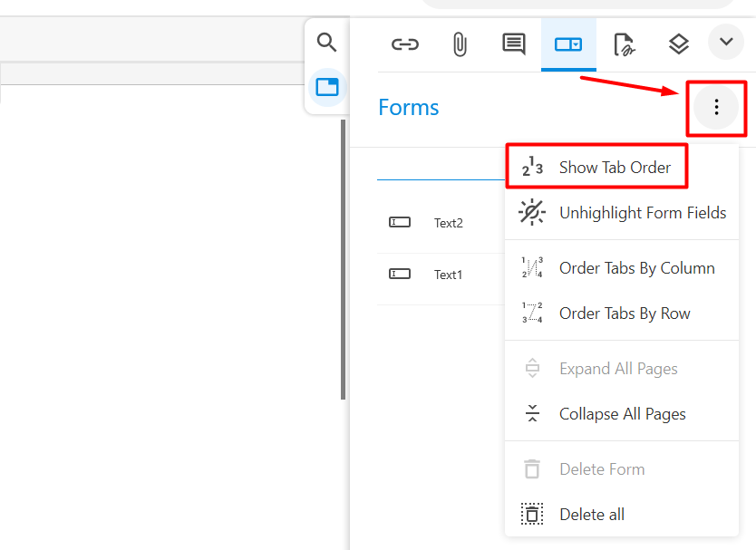Click Collapse All Pages
Screen dimensions: 756x550
pos(622,414)
